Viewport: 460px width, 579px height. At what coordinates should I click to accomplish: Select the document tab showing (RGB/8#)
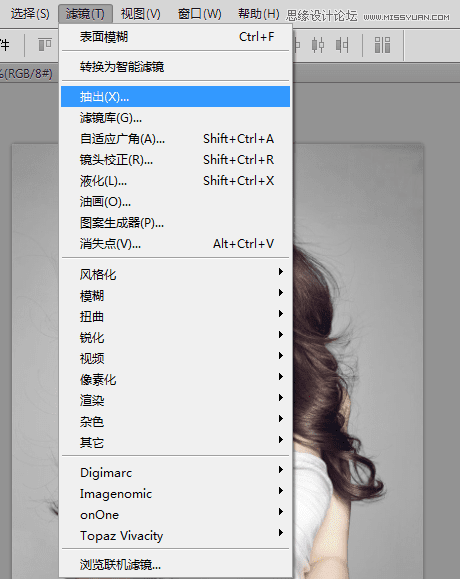coord(27,73)
